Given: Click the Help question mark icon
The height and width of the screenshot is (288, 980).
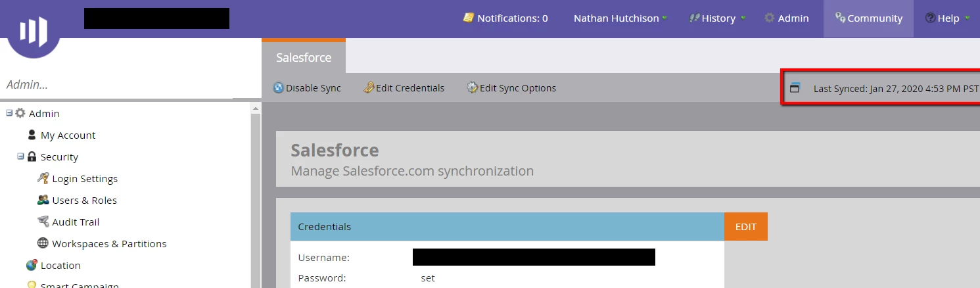Looking at the screenshot, I should click(930, 18).
